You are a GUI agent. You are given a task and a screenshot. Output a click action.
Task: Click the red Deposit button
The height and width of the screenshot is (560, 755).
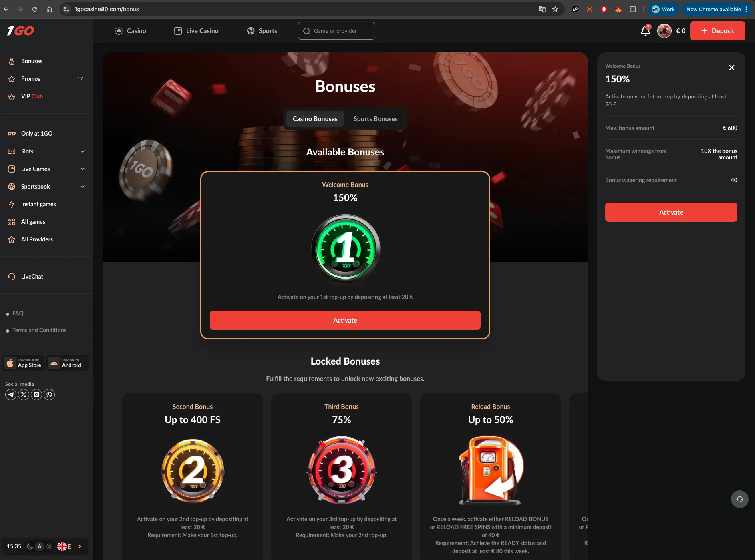pos(717,31)
